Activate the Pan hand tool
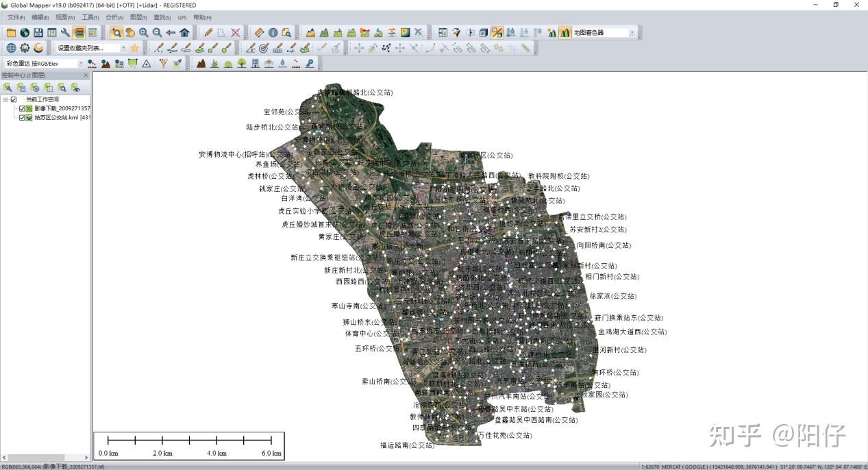The image size is (868, 470). pyautogui.click(x=129, y=32)
